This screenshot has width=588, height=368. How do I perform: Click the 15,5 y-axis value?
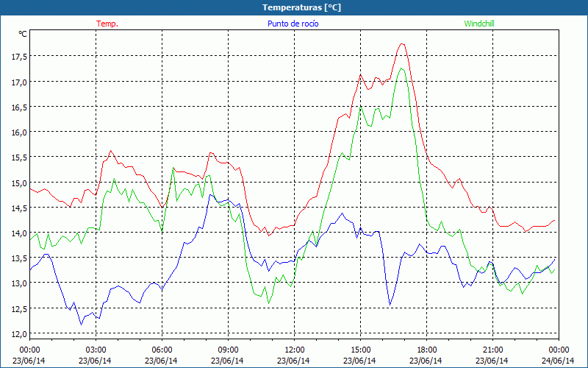pos(19,158)
